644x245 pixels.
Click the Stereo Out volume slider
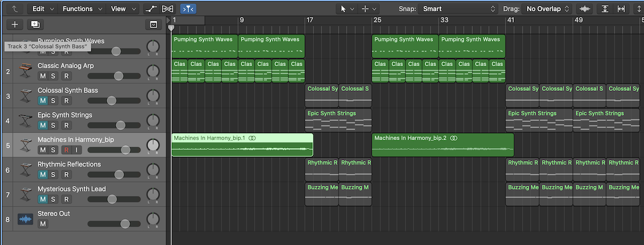(114, 224)
